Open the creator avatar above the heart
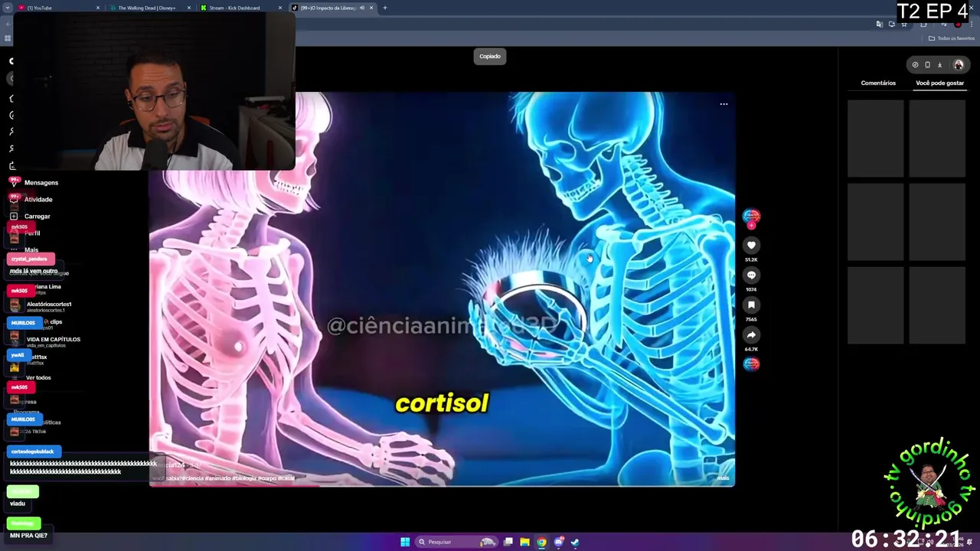980x551 pixels. pos(751,217)
